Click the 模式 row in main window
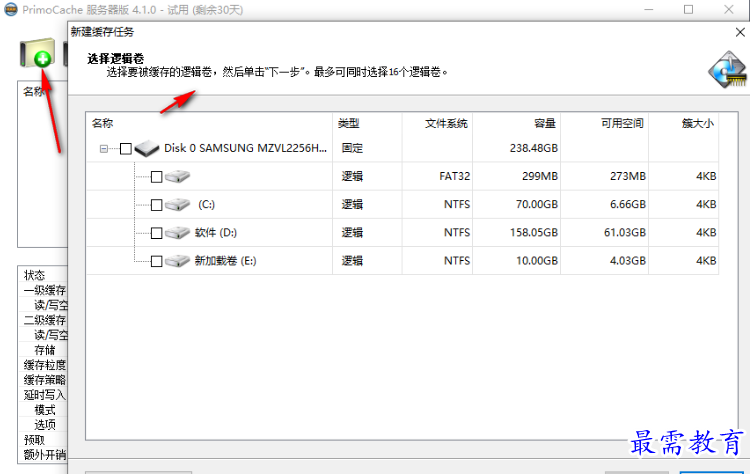The height and width of the screenshot is (474, 752). [43, 410]
